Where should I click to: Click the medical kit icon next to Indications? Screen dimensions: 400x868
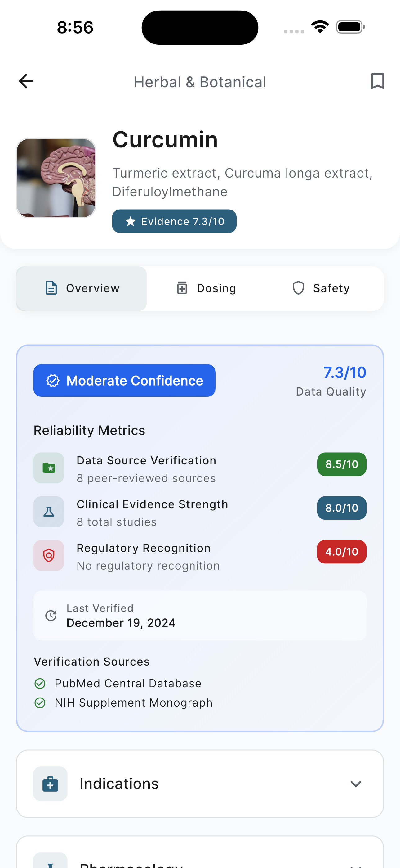point(50,784)
